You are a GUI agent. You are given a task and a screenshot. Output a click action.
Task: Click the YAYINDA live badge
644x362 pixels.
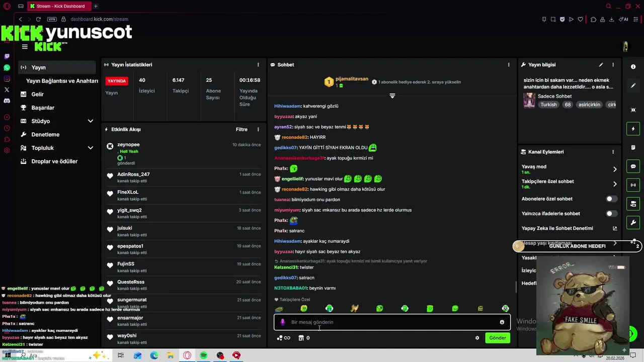tap(117, 81)
